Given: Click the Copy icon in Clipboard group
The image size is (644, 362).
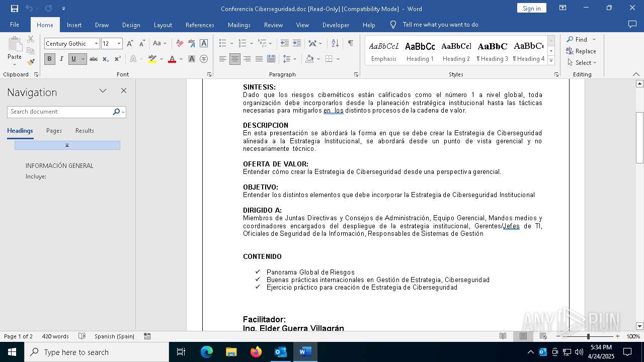Looking at the screenshot, I should click(31, 51).
